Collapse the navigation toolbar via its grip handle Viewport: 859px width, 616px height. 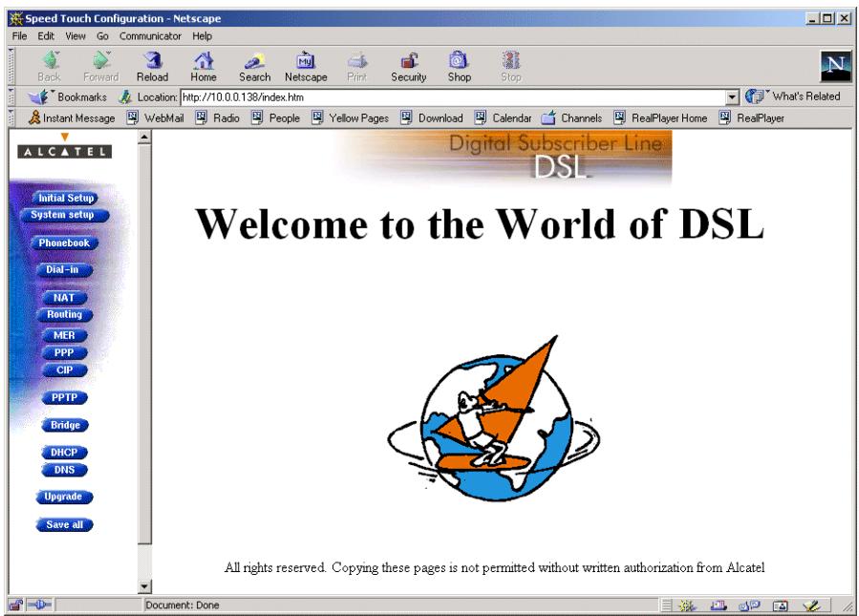[11, 66]
